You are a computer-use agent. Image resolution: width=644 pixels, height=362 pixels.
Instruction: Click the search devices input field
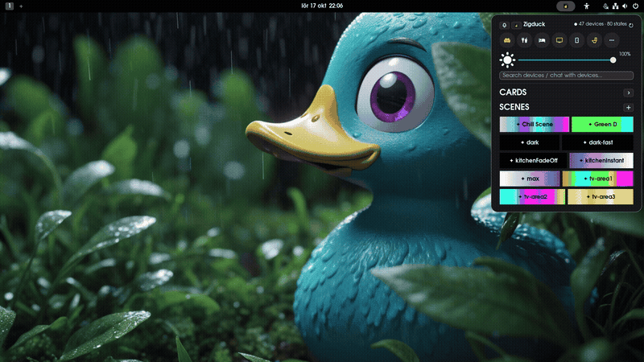pos(567,75)
